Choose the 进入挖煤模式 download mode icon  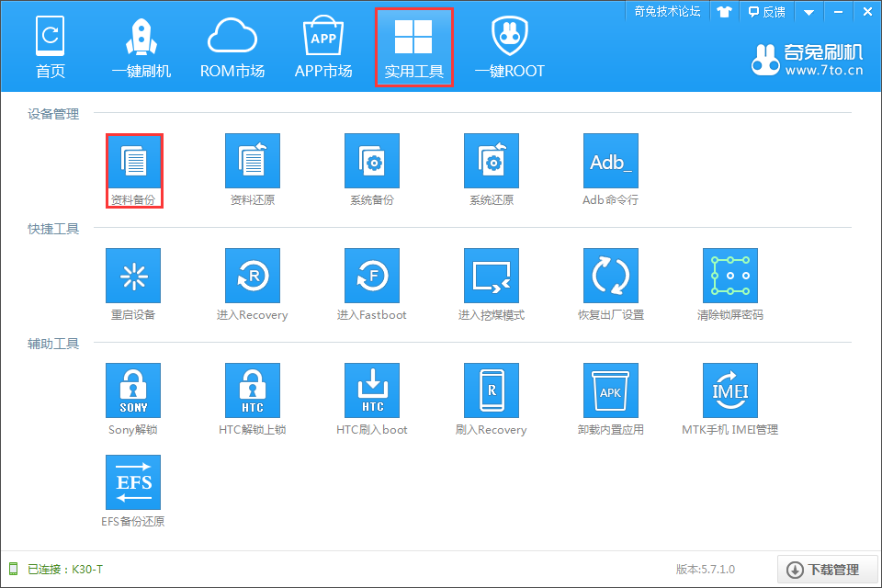491,276
